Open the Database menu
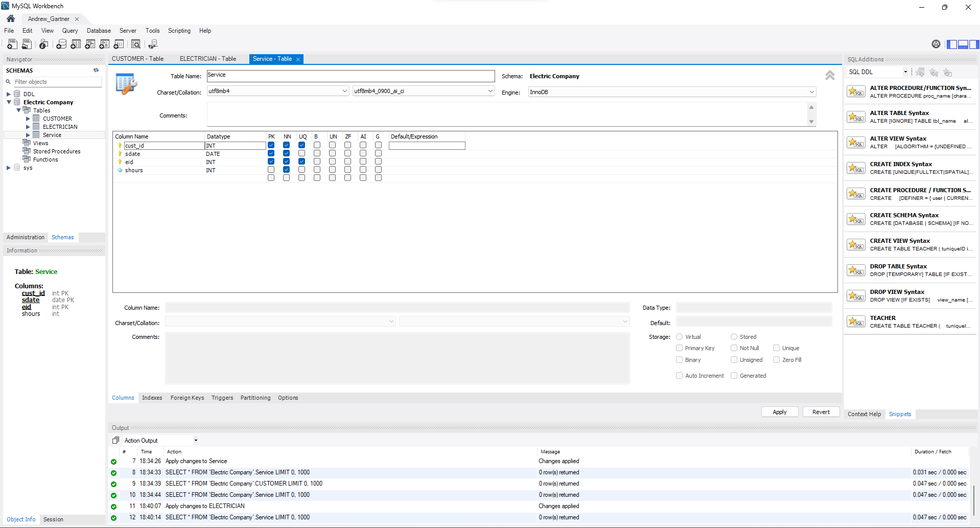The height and width of the screenshot is (528, 980). [x=99, y=31]
